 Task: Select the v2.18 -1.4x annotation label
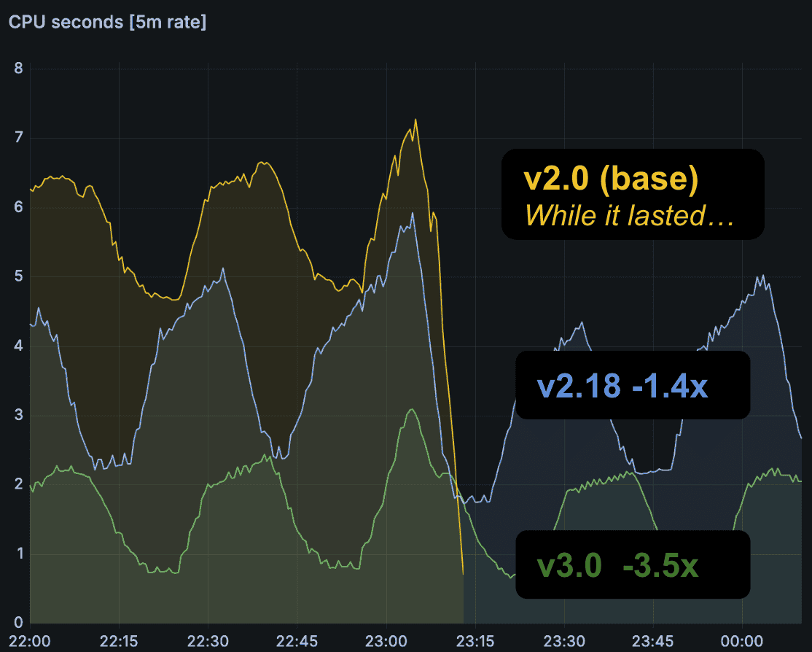[x=622, y=386]
